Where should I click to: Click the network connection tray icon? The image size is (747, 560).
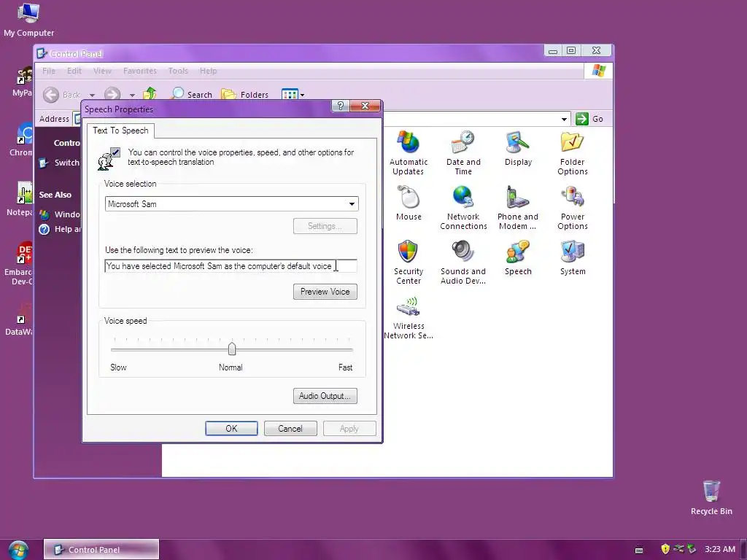pos(678,549)
